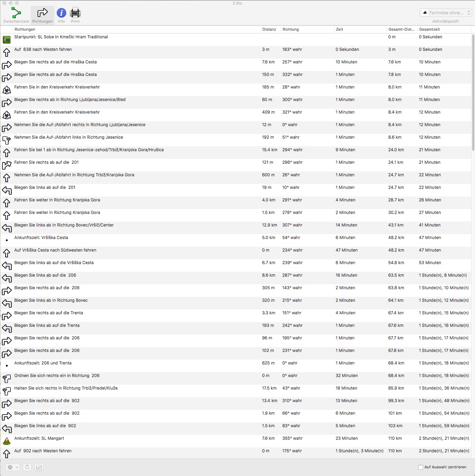Screen dimensions: 475x476
Task: Click the SL Mangart mountain waypoint icon
Action: (x=7, y=441)
